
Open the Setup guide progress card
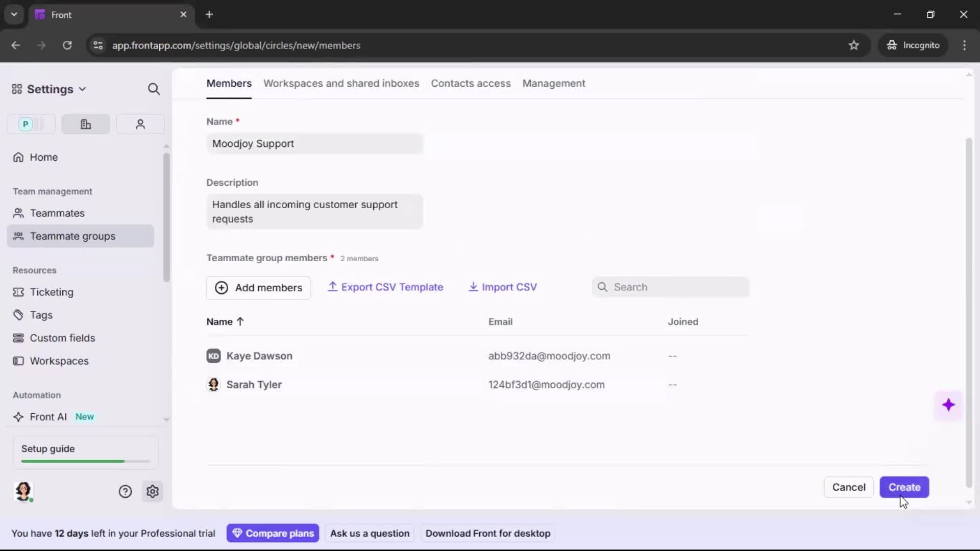tap(84, 452)
